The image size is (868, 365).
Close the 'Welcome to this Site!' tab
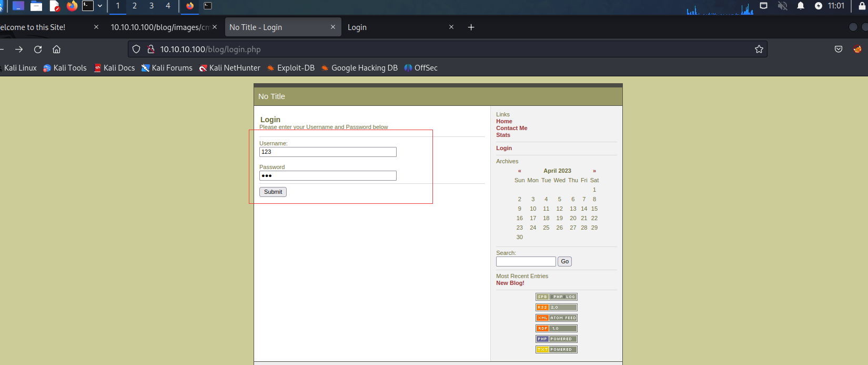96,27
